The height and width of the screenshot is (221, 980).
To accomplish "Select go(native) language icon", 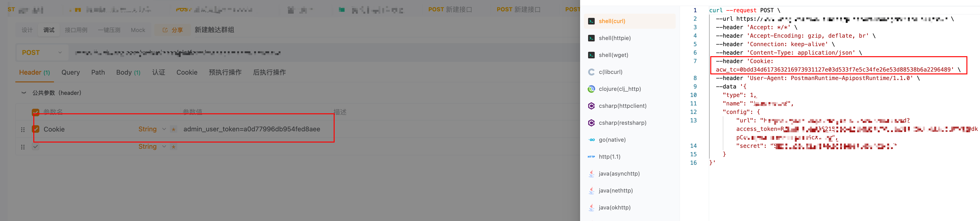I will 591,140.
